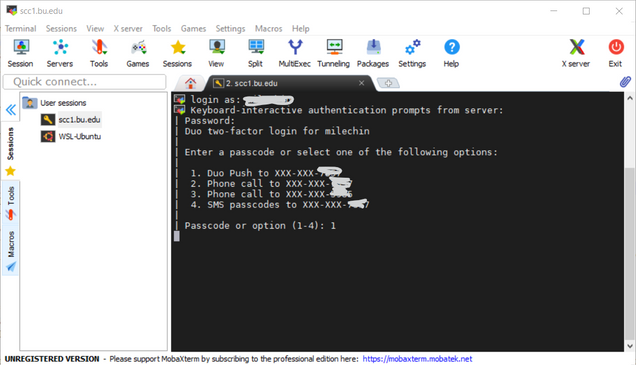Screen dimensions: 636x365
Task: Click the '4. SMS passcodes to' line
Action: click(280, 204)
